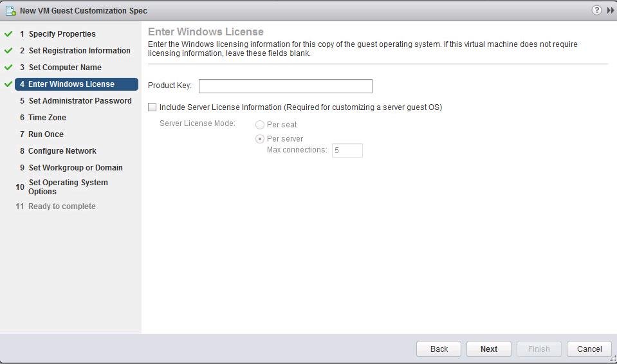Image resolution: width=617 pixels, height=364 pixels.
Task: Click the greyed-out Finish button
Action: pos(539,349)
